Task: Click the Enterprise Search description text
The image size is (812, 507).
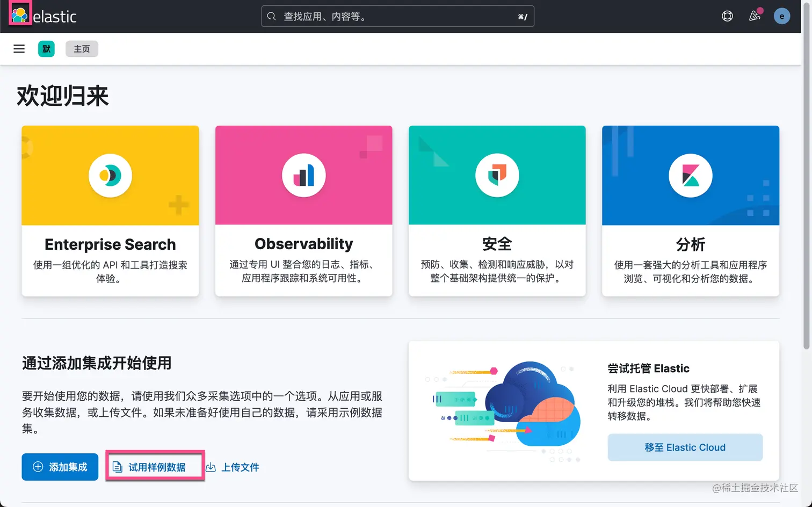Action: [x=110, y=272]
